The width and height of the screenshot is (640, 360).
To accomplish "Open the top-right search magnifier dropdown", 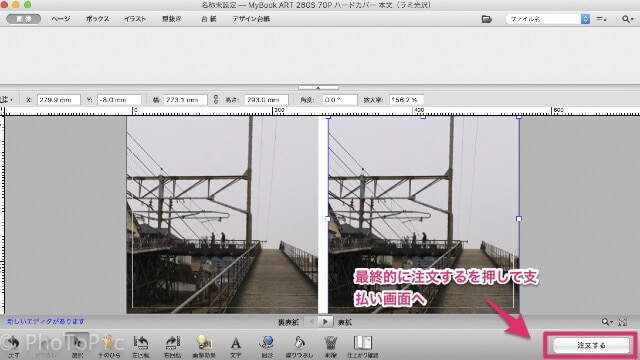I will point(627,19).
